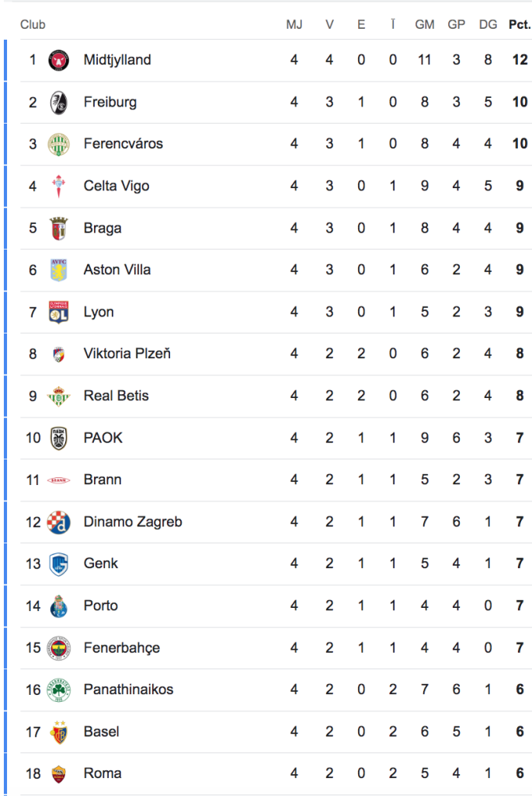
Task: Click the Pct. column header
Action: coord(520,25)
